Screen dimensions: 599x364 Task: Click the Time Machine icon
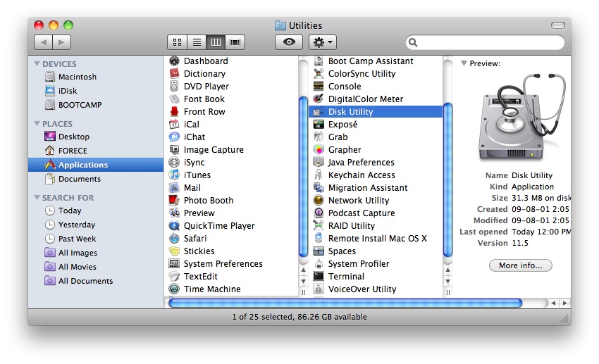(174, 289)
